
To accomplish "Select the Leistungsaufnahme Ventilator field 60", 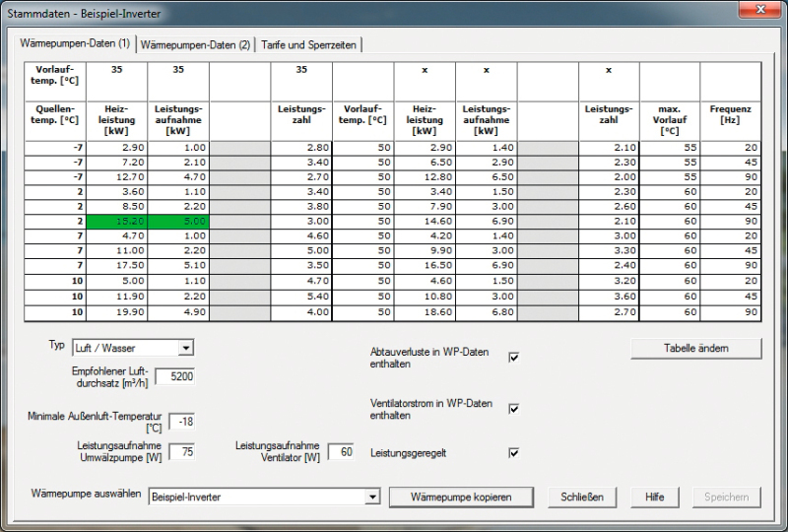I will coord(341,451).
